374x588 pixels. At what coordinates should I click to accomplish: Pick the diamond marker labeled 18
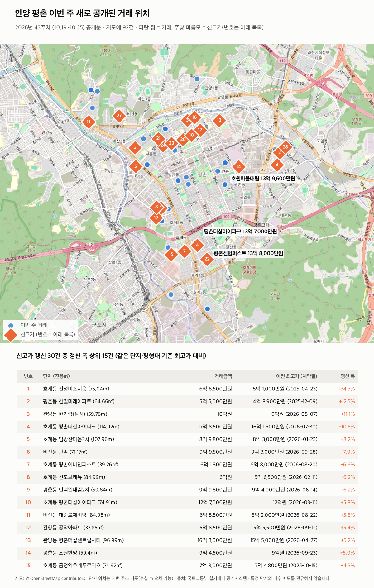click(191, 135)
